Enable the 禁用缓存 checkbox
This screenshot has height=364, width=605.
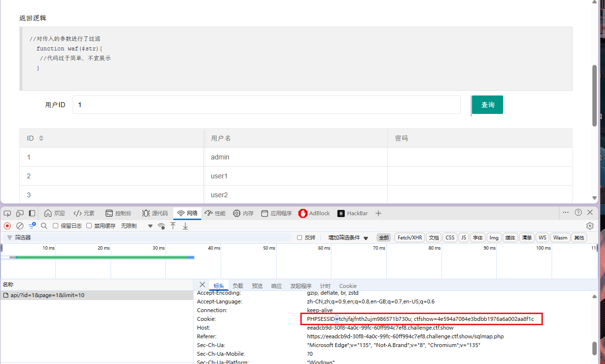point(89,226)
